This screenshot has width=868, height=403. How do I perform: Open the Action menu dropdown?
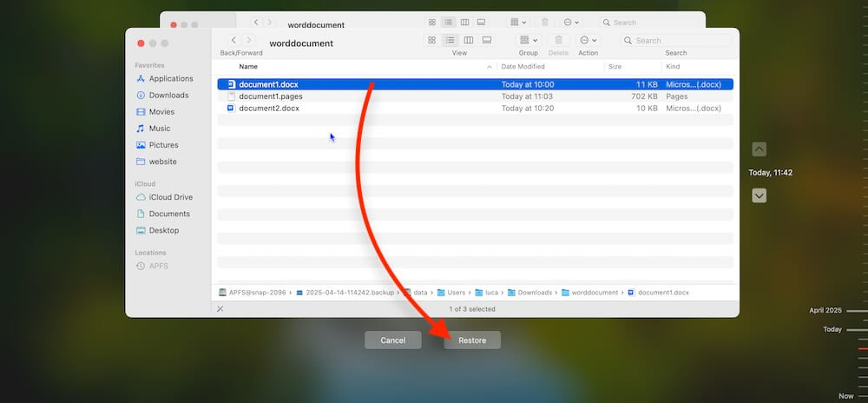pos(588,40)
